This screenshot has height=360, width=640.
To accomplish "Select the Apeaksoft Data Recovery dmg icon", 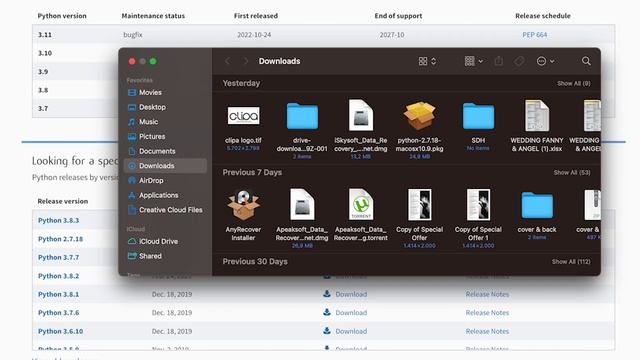I will coord(302,204).
